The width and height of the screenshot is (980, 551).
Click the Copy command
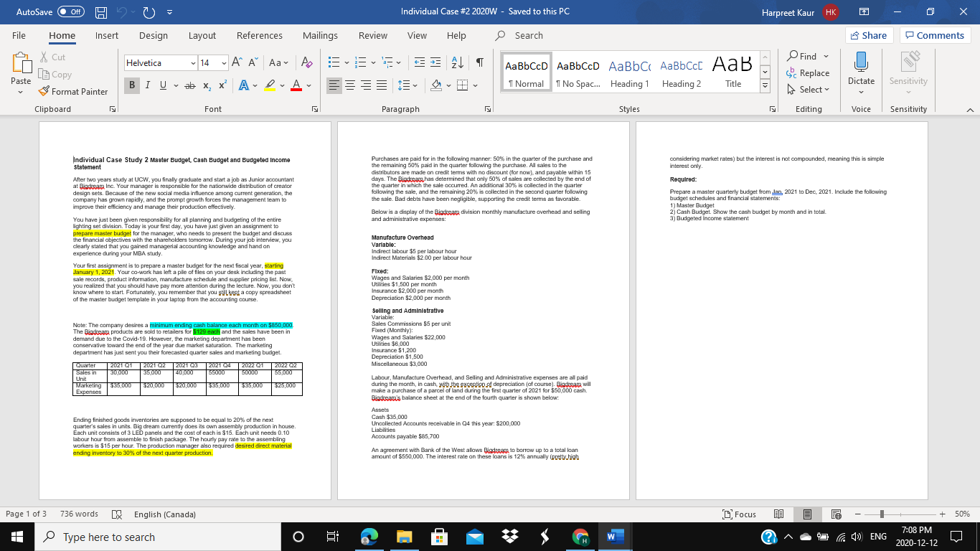[x=54, y=75]
